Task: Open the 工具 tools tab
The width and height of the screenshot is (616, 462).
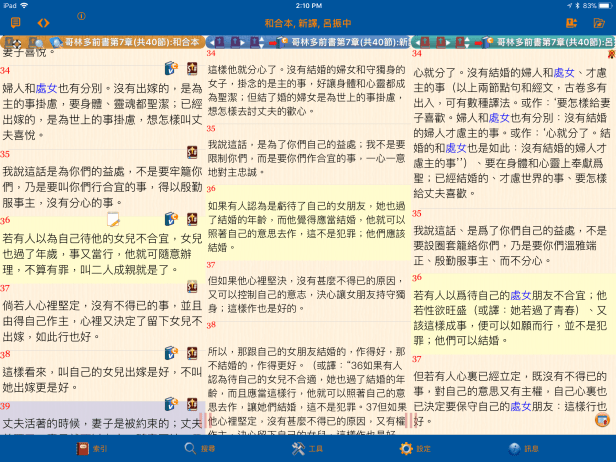Action: click(x=307, y=449)
